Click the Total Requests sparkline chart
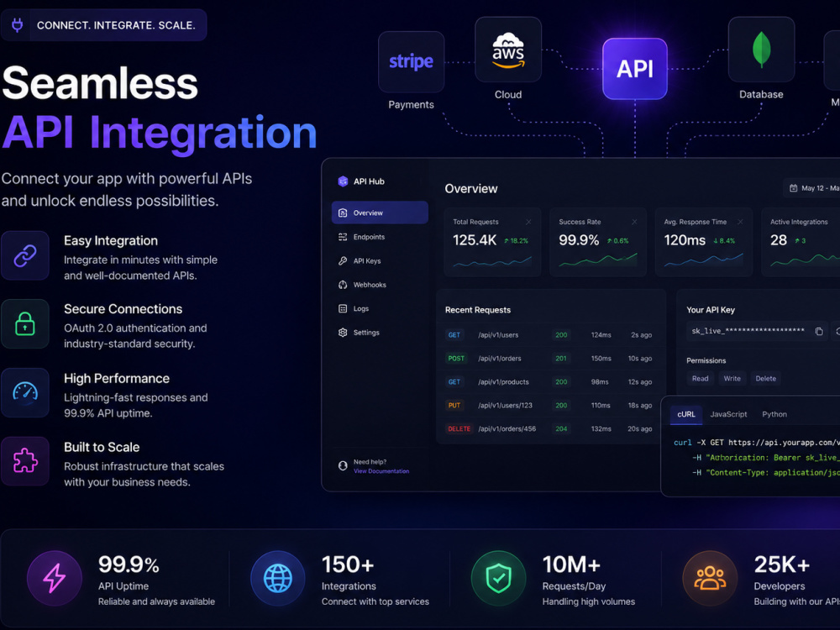 coord(491,261)
